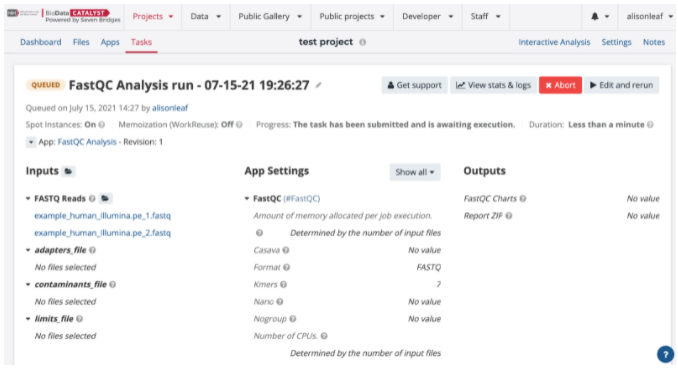The height and width of the screenshot is (372, 678).
Task: Expand the App details arrow
Action: click(x=31, y=142)
